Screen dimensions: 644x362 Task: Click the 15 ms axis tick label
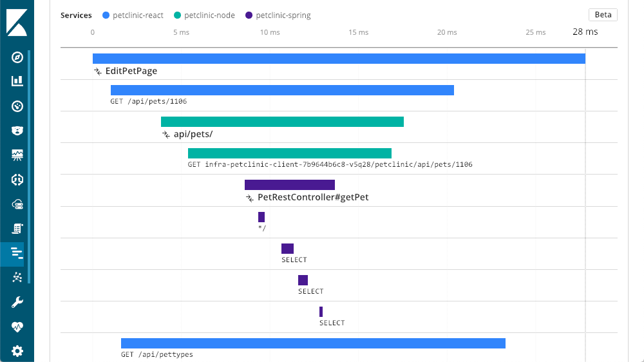[359, 32]
